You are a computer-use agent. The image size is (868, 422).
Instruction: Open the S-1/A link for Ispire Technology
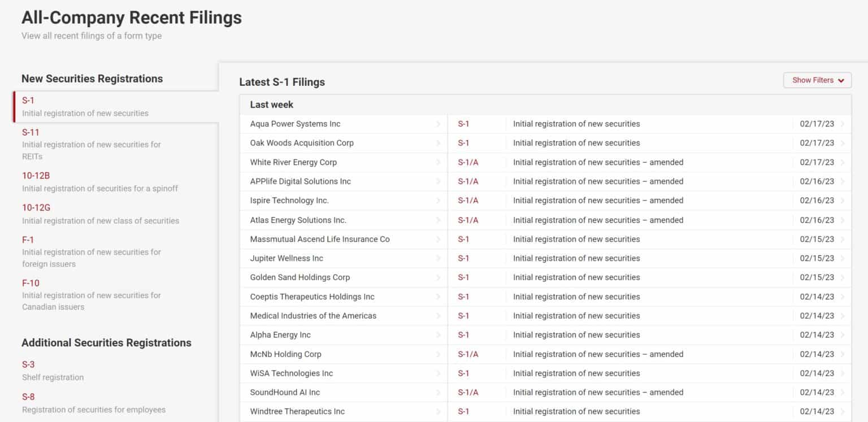point(468,201)
